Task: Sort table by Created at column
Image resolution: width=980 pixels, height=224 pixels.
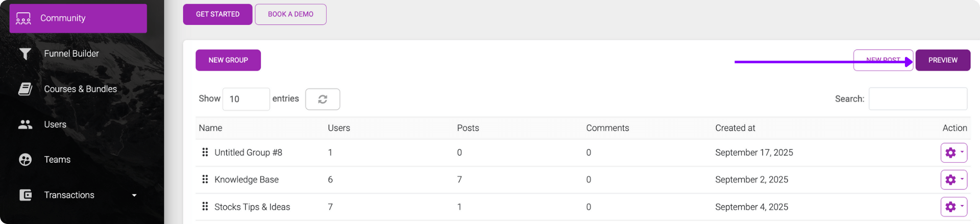Action: (x=734, y=128)
